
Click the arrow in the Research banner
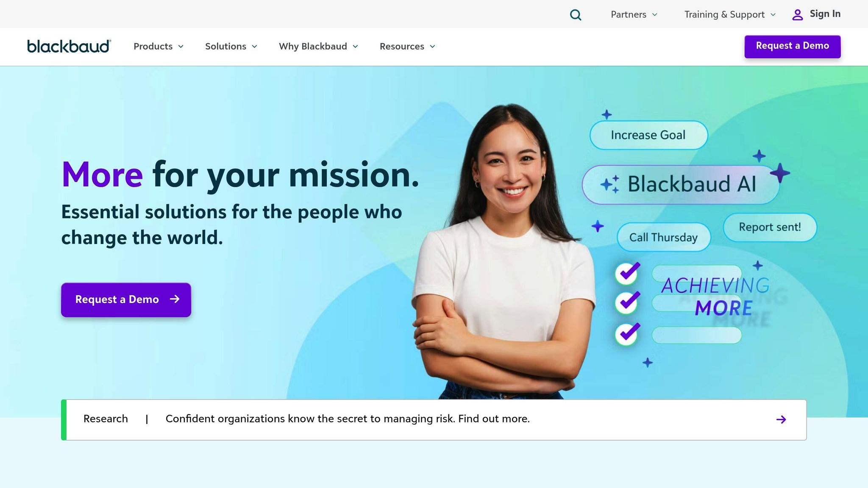(781, 419)
